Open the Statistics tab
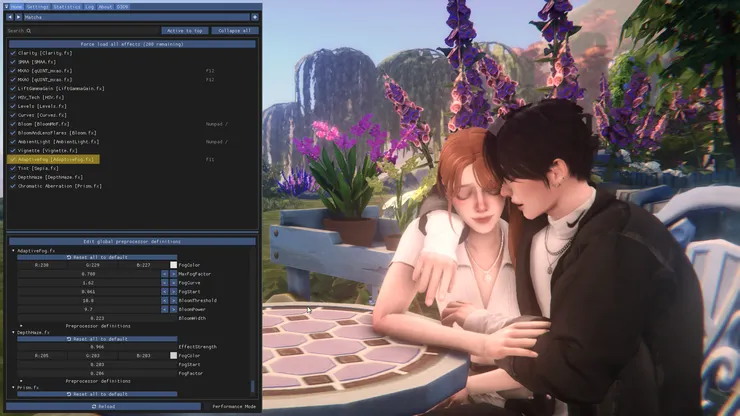 click(x=67, y=7)
